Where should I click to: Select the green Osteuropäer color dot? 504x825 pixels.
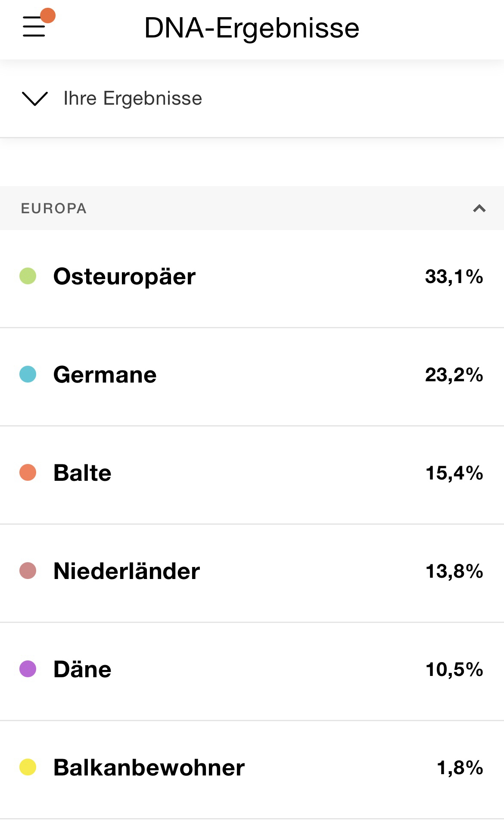(x=28, y=276)
